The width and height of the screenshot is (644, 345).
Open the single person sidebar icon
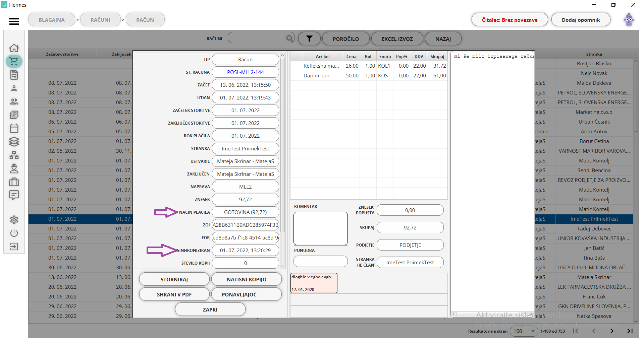coord(14,88)
